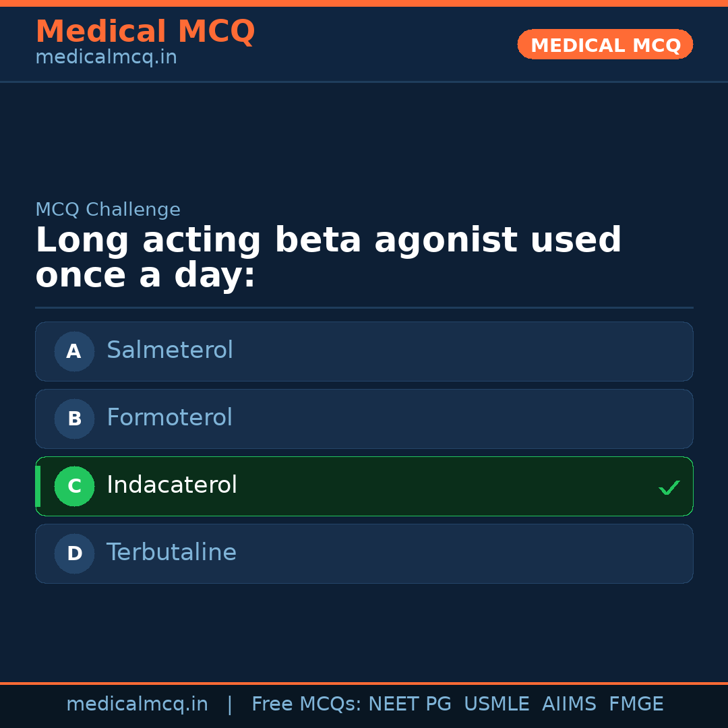Click the green checkmark icon
728x728 pixels.
click(x=669, y=487)
